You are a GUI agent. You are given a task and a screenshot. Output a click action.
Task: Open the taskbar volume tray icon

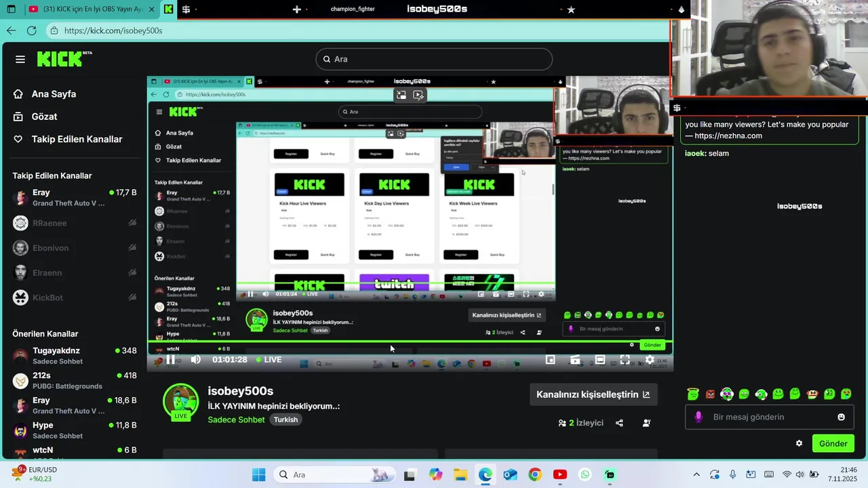click(800, 474)
